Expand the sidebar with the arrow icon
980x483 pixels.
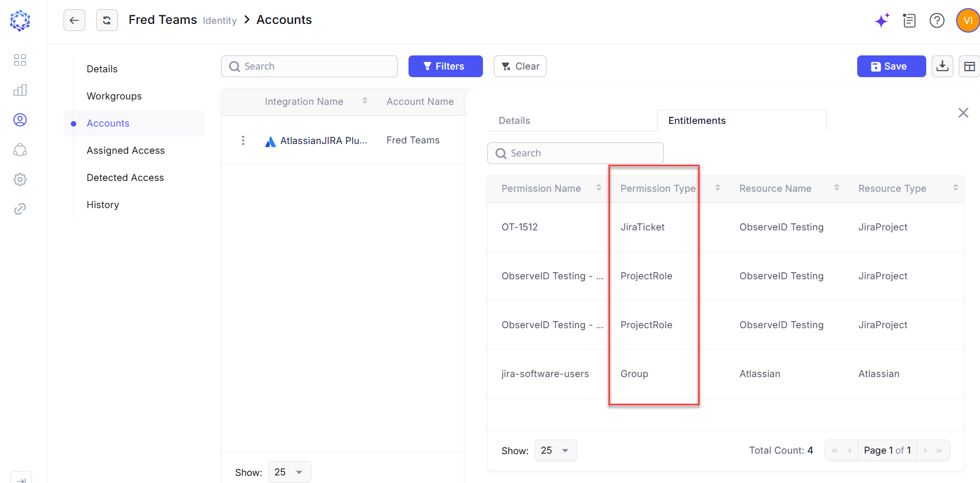21,479
